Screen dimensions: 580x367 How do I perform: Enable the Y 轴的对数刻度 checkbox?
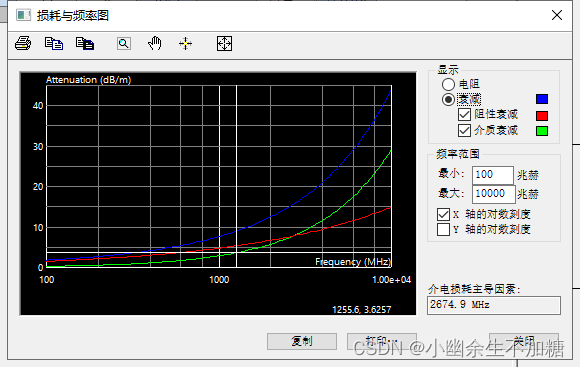tap(444, 229)
